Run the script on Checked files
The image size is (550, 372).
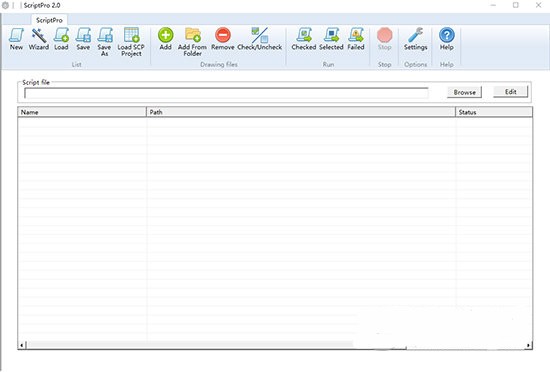[304, 39]
